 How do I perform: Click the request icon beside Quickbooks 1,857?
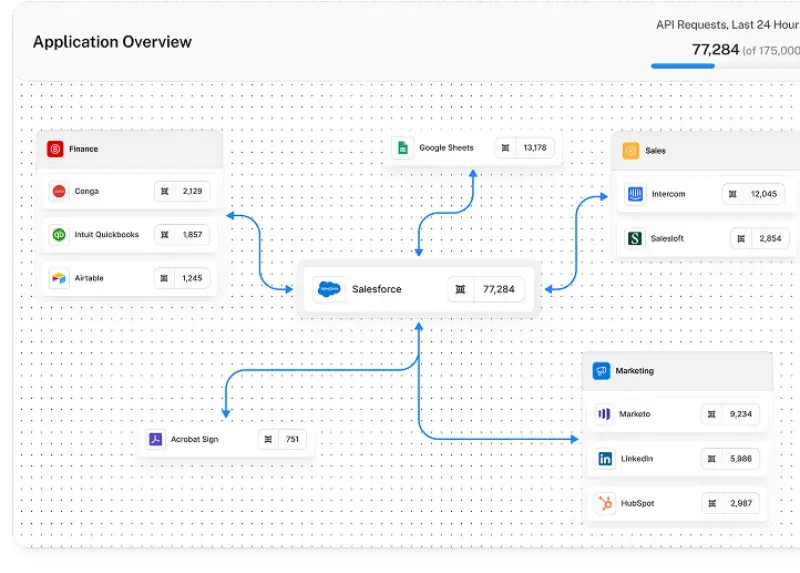165,235
